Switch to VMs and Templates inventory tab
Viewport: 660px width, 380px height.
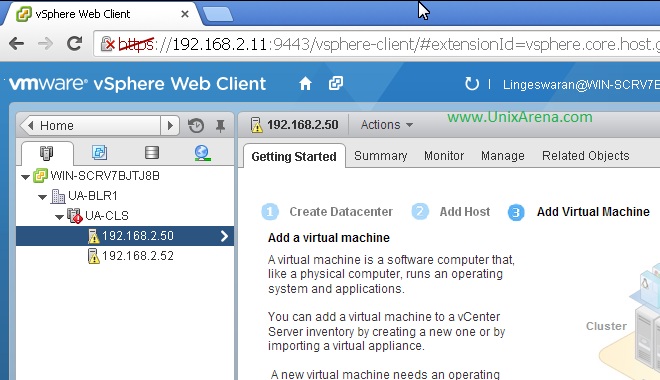pyautogui.click(x=99, y=152)
